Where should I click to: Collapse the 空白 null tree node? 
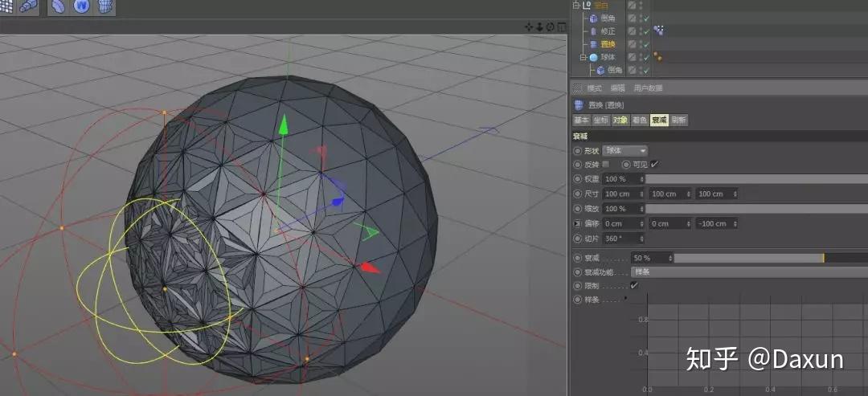pos(576,6)
